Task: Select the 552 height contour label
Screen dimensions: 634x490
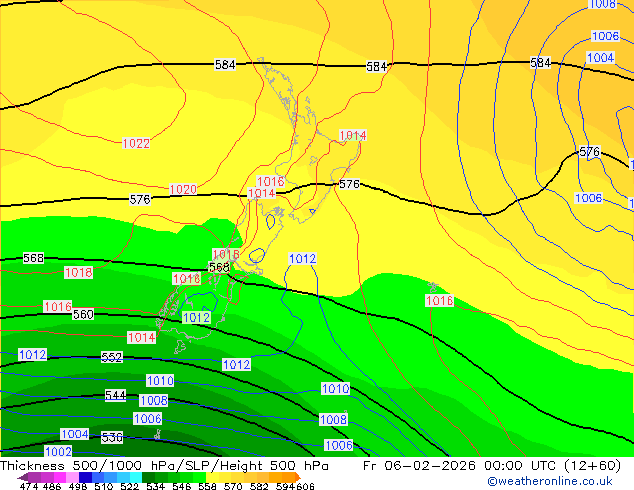Action: tap(111, 357)
